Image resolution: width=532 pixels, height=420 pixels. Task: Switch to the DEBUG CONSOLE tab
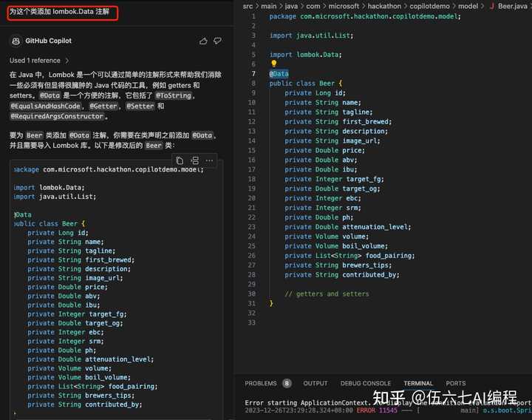point(366,383)
